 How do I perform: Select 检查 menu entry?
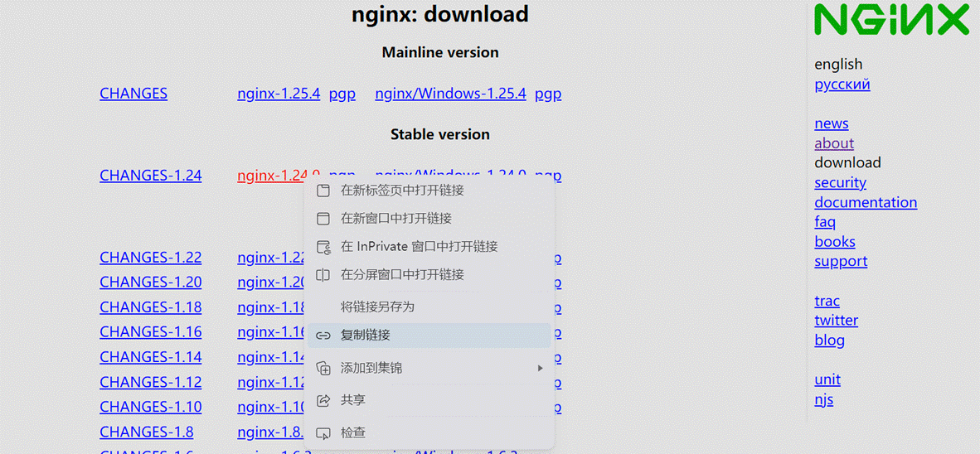(429, 432)
